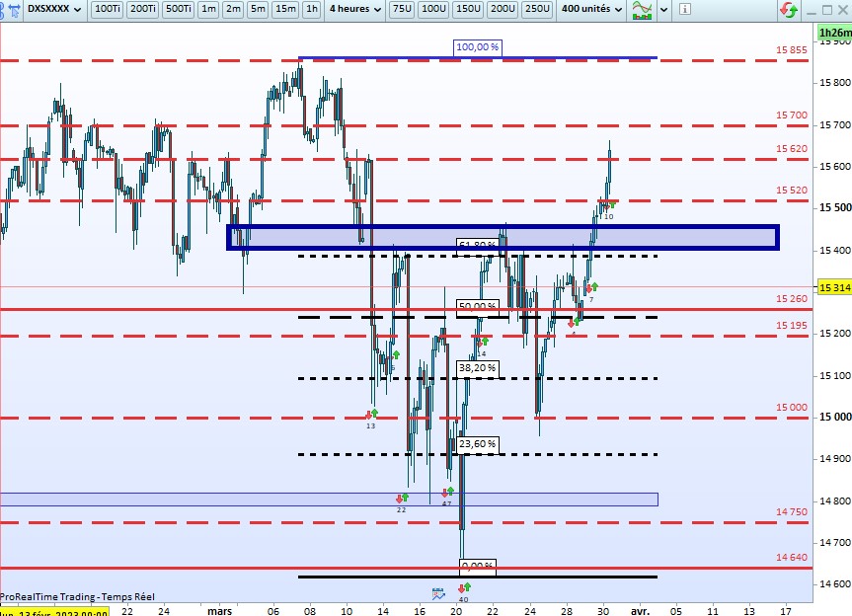Select the 23,60 % Fibonacci label
852x616 pixels.
[x=477, y=444]
